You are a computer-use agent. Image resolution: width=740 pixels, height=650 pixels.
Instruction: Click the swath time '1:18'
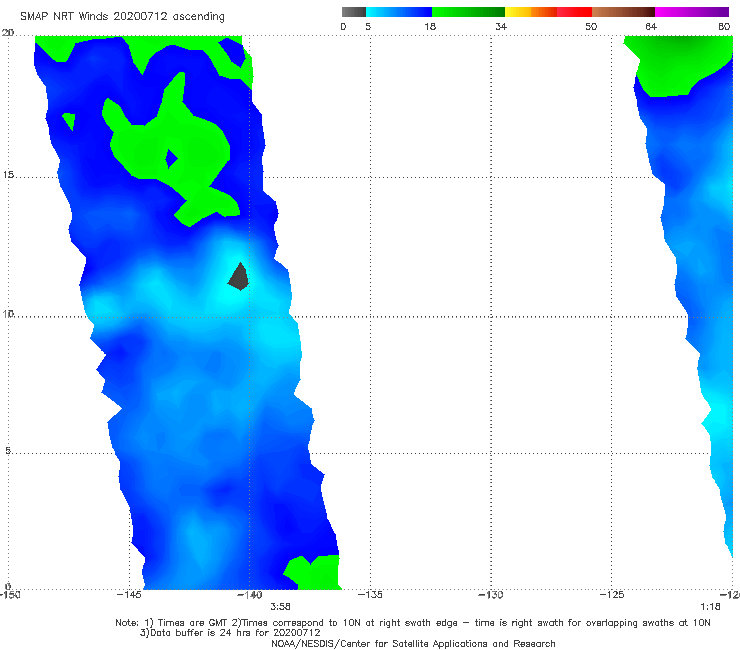pos(710,607)
